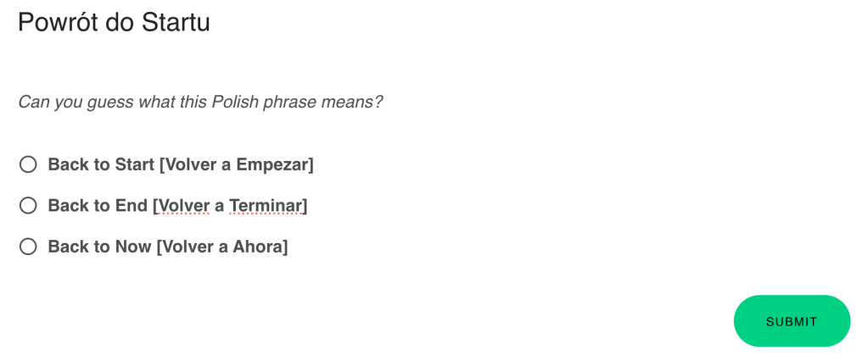
Task: Click the 'Back to Start' English label
Action: click(x=101, y=164)
